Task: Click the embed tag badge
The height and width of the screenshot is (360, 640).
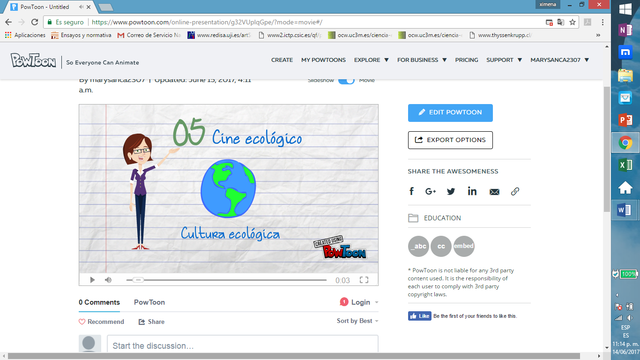Action: 464,246
